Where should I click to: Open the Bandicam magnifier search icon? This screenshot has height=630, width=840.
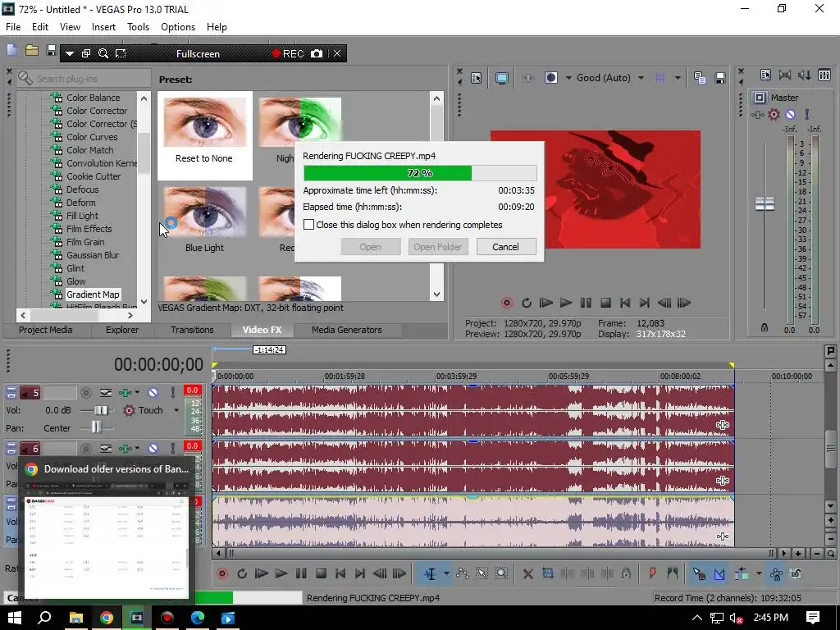coord(103,53)
